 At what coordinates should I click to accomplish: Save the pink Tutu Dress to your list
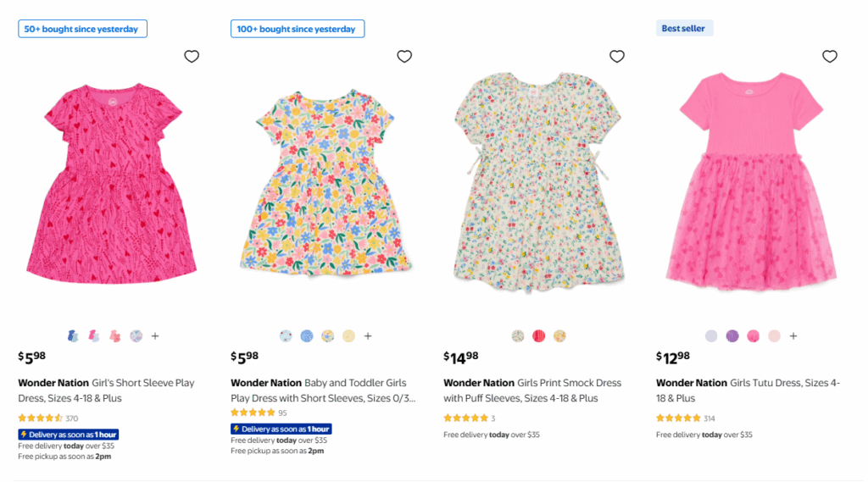830,57
